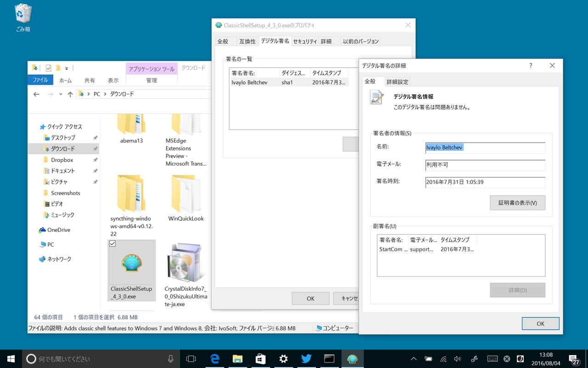Select the CrystalDiskInfo7 installer thumbnail
Viewport: 588px width, 368px height.
[186, 263]
